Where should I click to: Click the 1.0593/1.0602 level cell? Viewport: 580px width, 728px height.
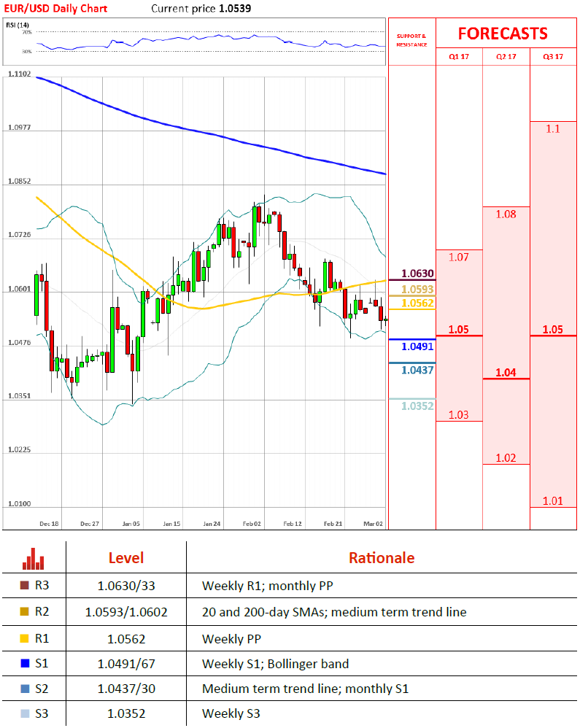pos(126,612)
